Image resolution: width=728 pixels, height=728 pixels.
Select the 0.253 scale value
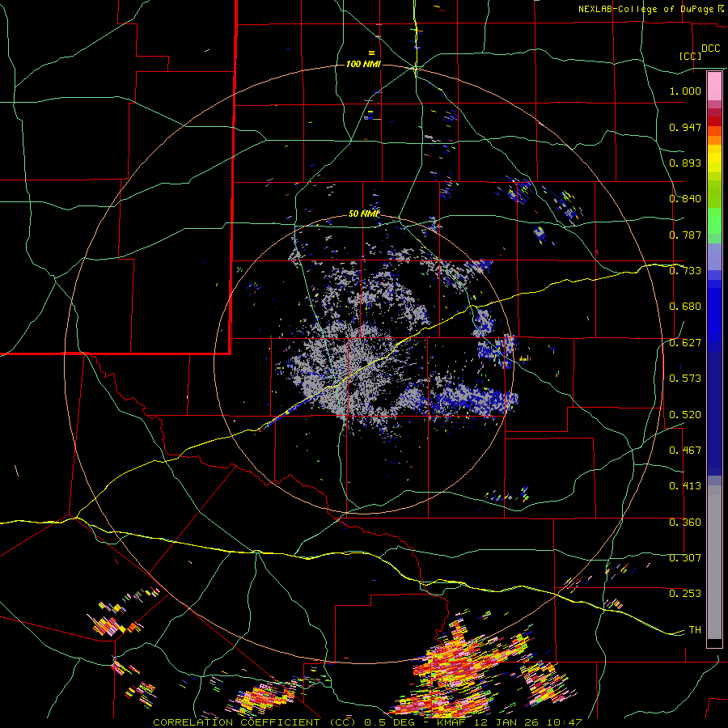(x=685, y=594)
